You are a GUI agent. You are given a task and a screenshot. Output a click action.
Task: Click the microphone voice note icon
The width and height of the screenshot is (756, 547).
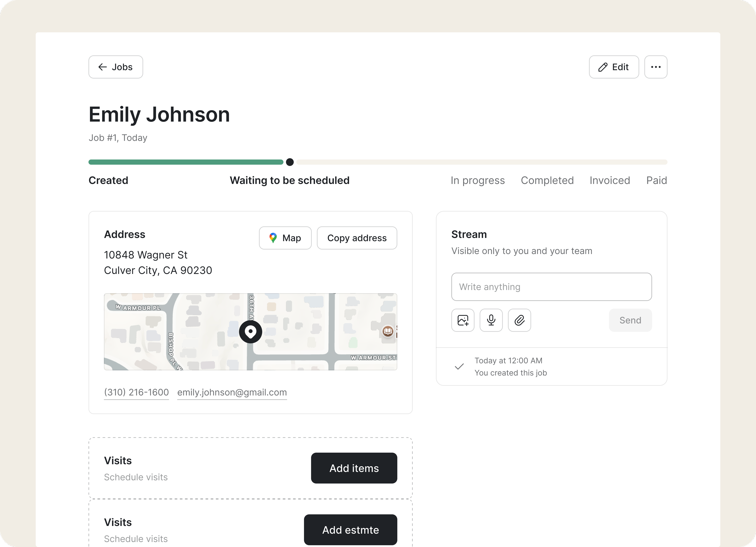pyautogui.click(x=491, y=320)
